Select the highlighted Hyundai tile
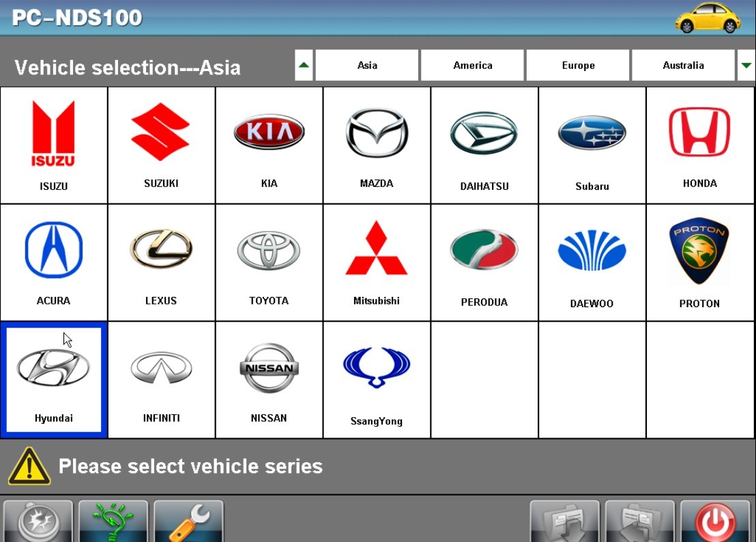The width and height of the screenshot is (756, 542). [53, 380]
